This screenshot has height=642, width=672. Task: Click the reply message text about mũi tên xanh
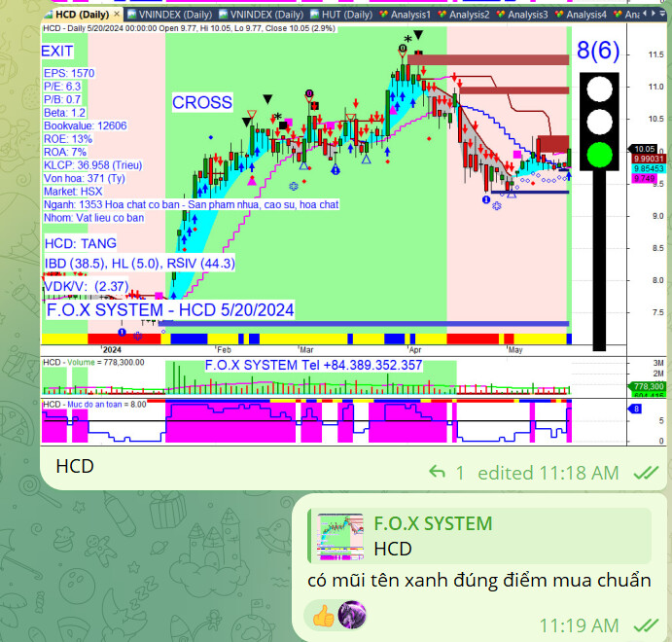[479, 581]
